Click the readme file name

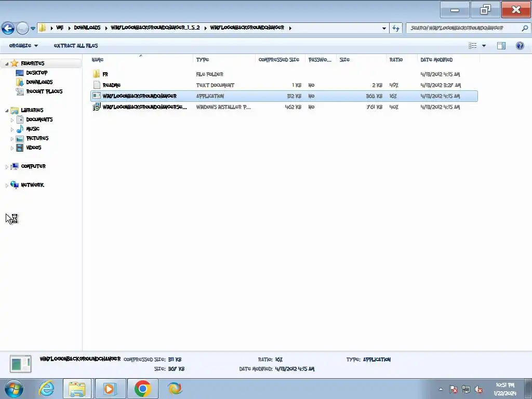click(112, 85)
